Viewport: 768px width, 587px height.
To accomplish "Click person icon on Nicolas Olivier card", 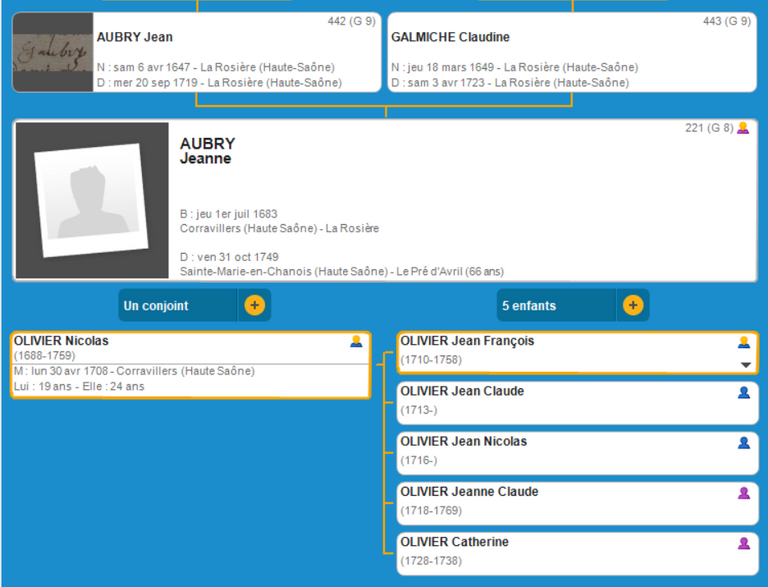I will point(356,342).
